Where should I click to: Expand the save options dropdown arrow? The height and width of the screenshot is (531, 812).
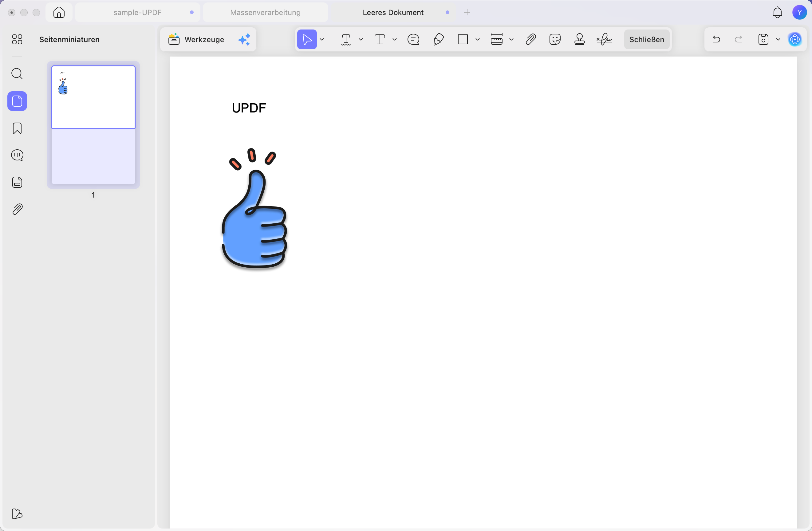click(x=778, y=40)
